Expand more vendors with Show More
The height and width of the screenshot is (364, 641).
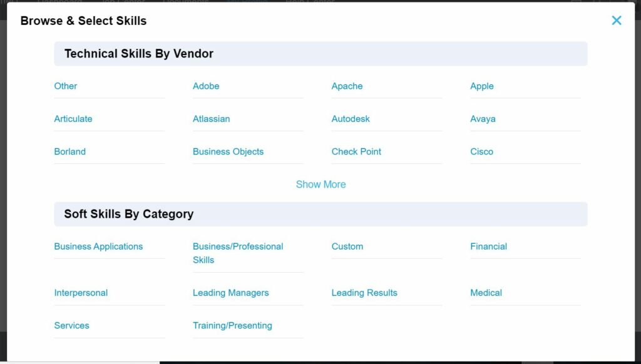point(320,184)
